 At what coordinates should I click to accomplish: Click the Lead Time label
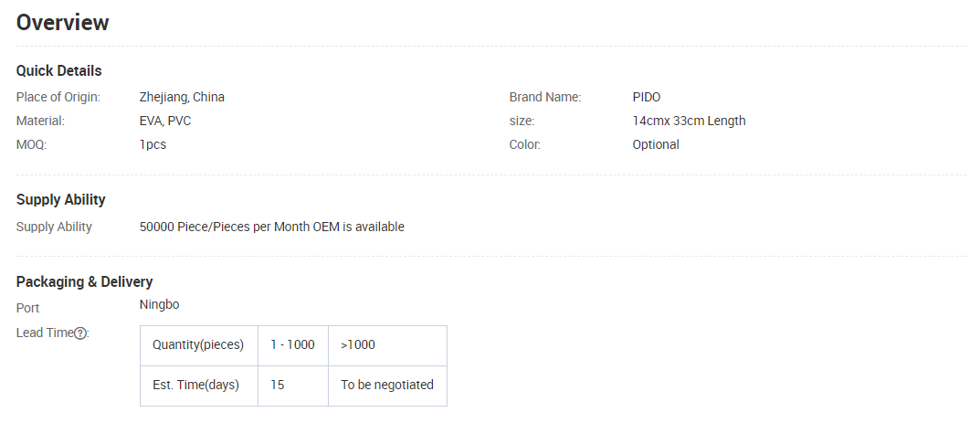click(44, 333)
